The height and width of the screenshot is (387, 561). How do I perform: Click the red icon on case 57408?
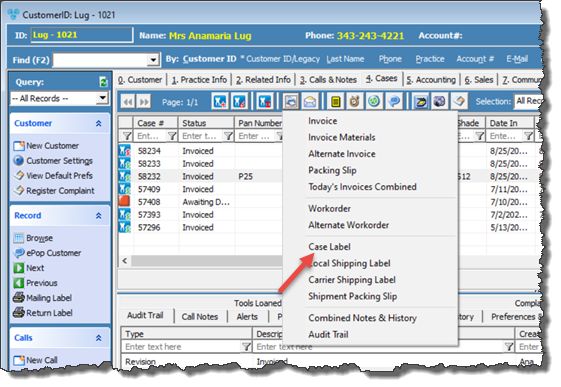point(125,201)
